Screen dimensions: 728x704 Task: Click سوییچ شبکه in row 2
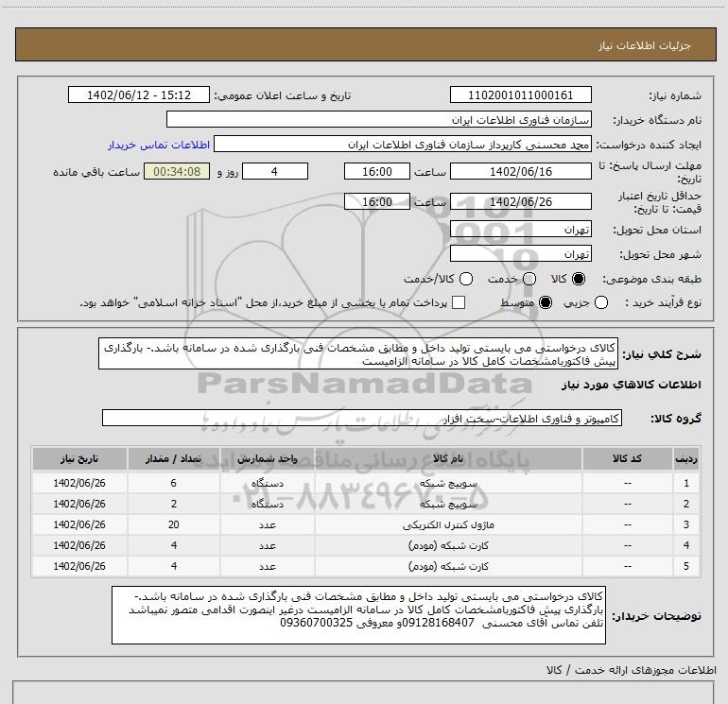click(448, 504)
